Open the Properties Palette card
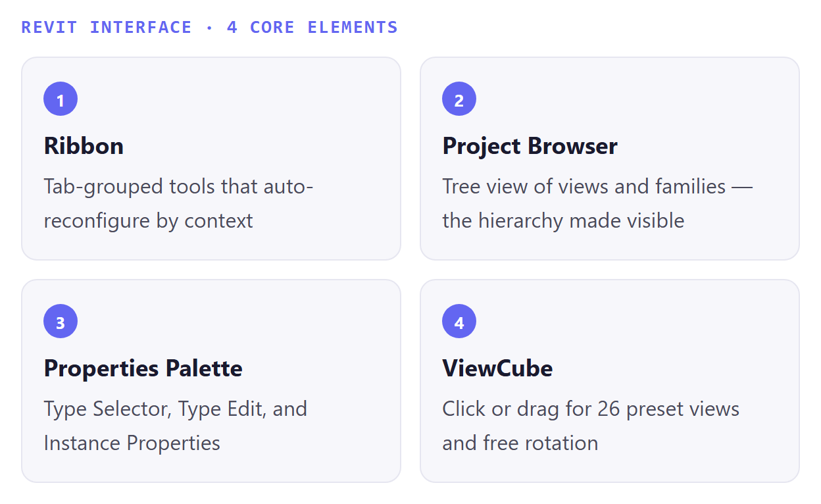The height and width of the screenshot is (504, 821). [211, 381]
